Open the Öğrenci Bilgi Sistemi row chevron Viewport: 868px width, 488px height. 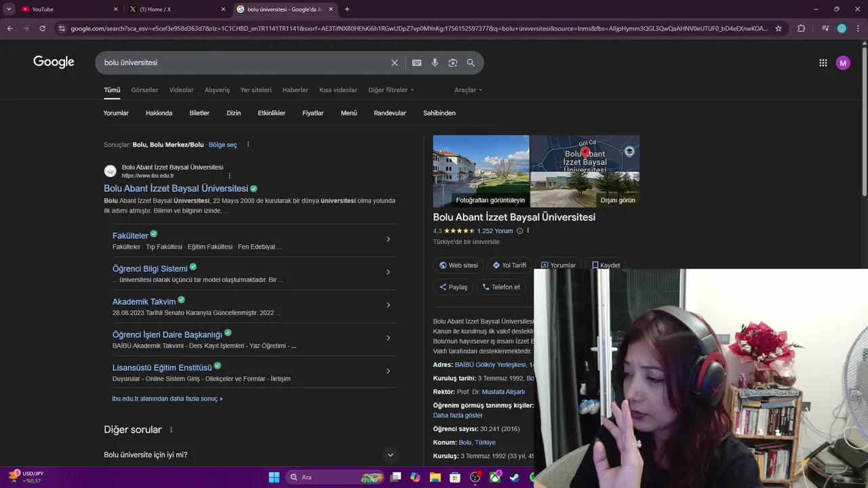(x=388, y=272)
